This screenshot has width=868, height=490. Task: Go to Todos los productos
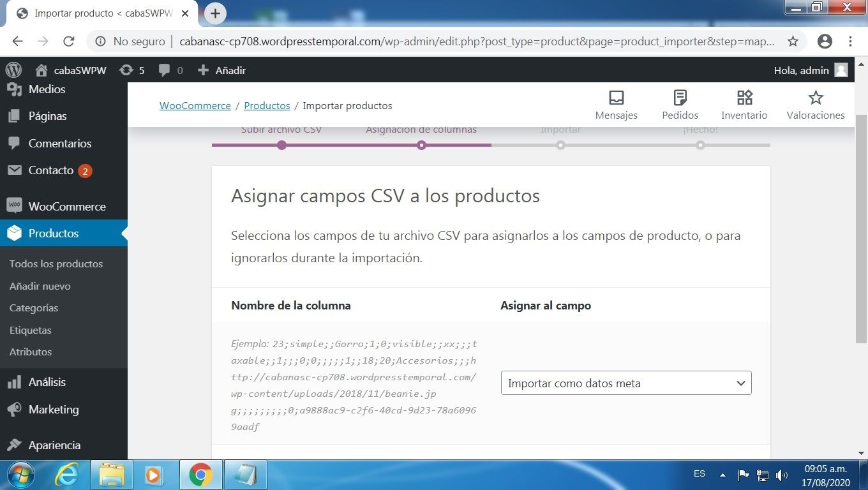point(56,264)
